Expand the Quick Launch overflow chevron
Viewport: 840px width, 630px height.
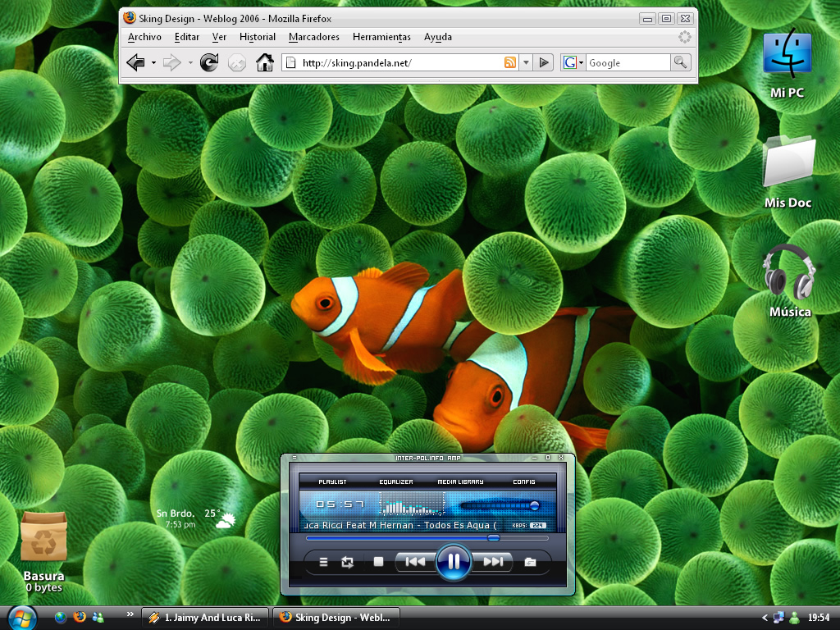click(130, 614)
